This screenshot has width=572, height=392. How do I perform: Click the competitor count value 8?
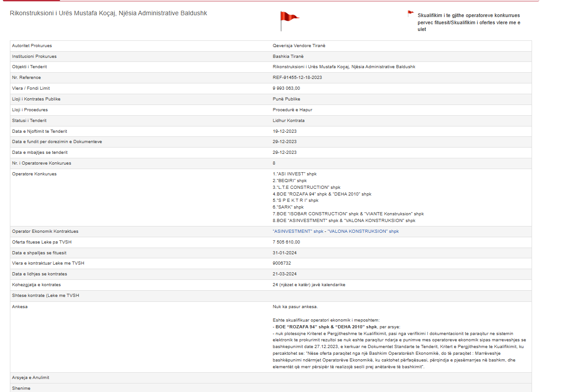tap(274, 163)
